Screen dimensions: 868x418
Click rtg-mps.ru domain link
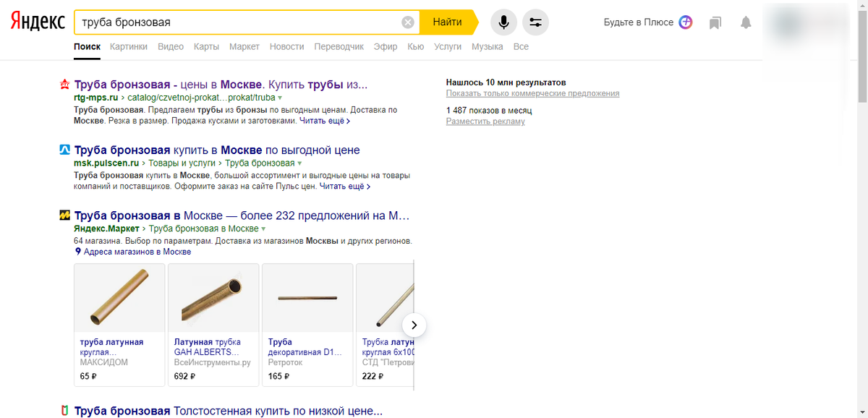(x=96, y=98)
